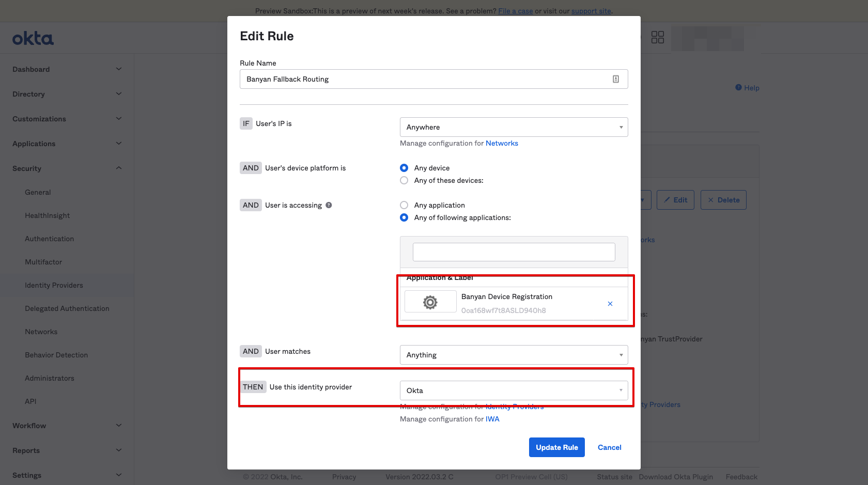Open the User matches Anything dropdown
Image resolution: width=868 pixels, height=485 pixels.
click(x=514, y=355)
